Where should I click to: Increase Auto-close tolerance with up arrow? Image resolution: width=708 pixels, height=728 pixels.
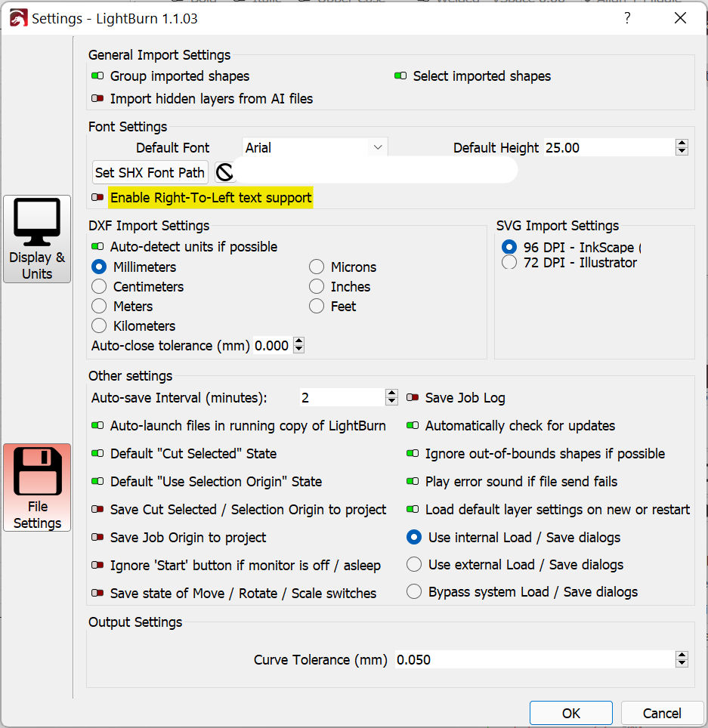(298, 341)
